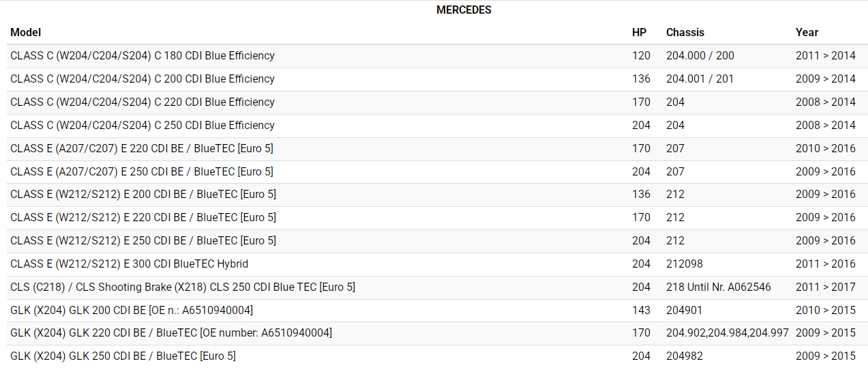The image size is (868, 368).
Task: Select CLASS E (A207/C207) E 220 CDI row
Action: point(142,148)
